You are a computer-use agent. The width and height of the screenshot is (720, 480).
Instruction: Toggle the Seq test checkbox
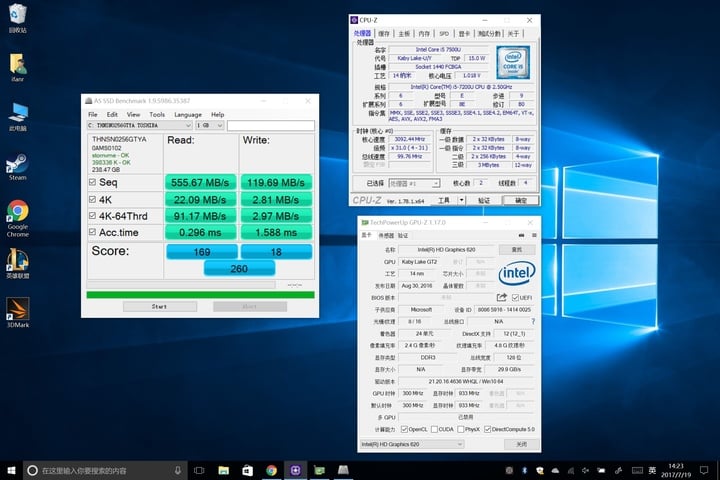(92, 182)
